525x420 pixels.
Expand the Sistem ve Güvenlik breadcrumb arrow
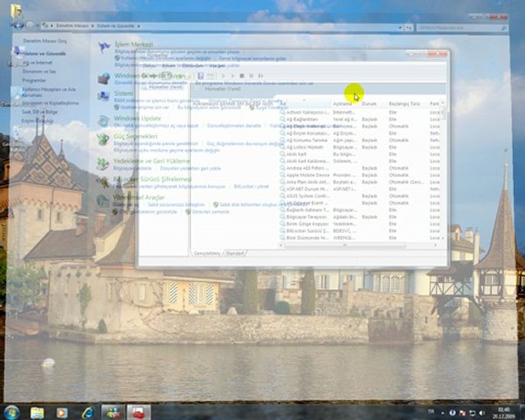coord(139,26)
